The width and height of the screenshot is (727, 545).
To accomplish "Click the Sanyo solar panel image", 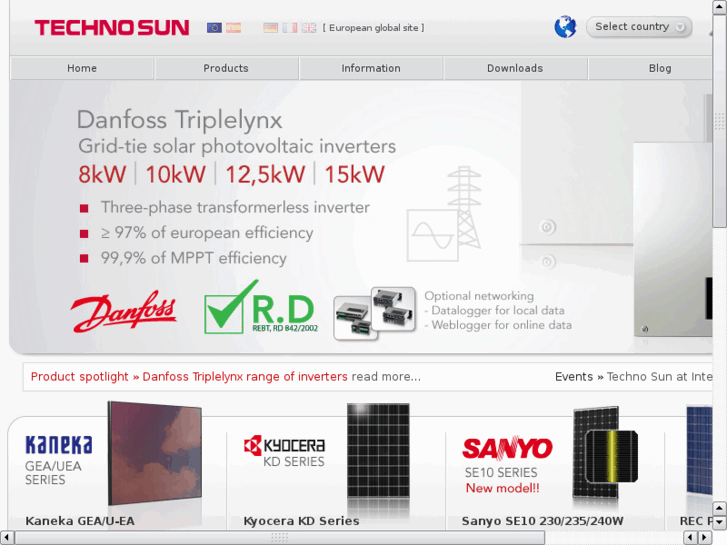I will [605, 452].
